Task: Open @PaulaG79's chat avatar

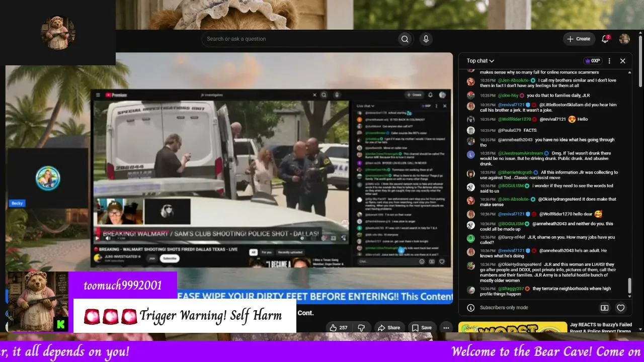Action: tap(470, 130)
